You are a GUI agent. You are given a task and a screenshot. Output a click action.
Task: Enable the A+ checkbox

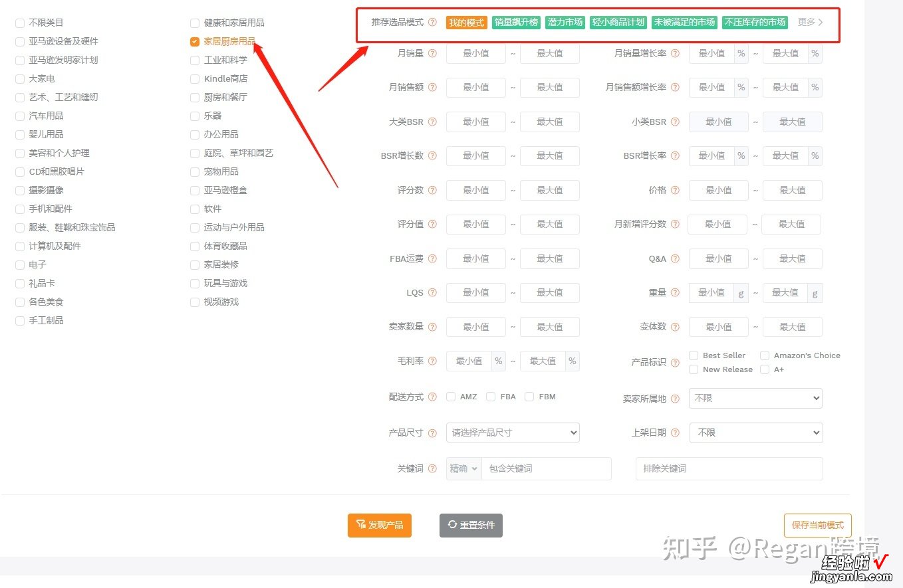(765, 369)
